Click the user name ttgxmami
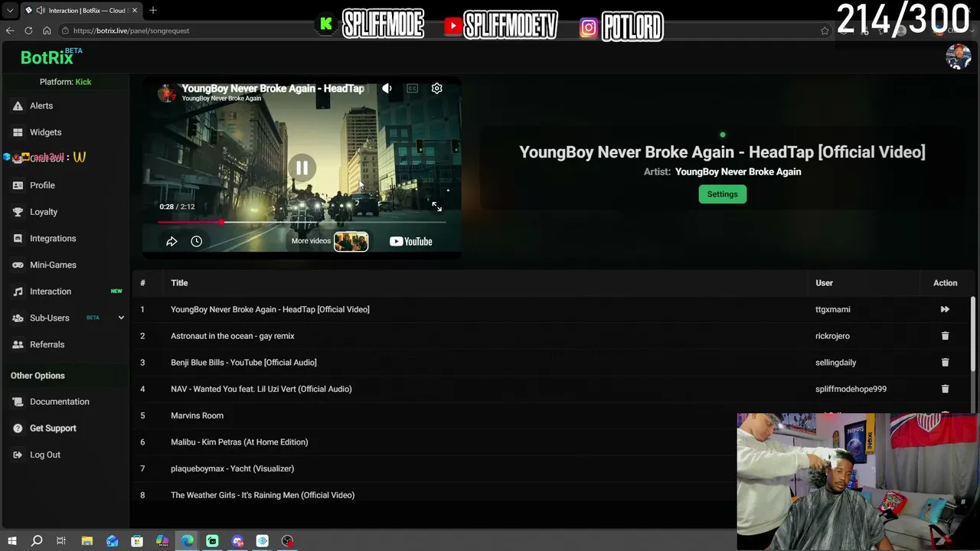 pyautogui.click(x=832, y=309)
